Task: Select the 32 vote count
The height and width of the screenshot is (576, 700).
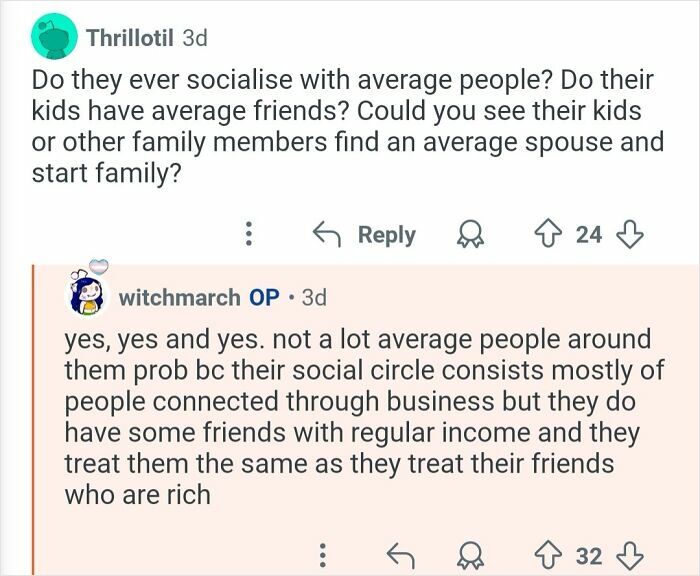Action: tap(588, 556)
